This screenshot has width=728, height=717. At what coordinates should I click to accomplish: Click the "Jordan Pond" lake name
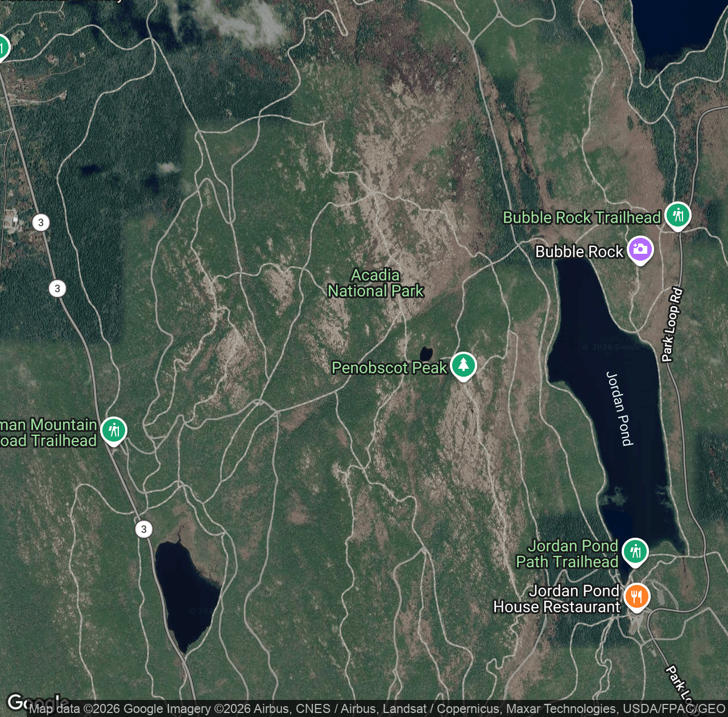click(619, 409)
